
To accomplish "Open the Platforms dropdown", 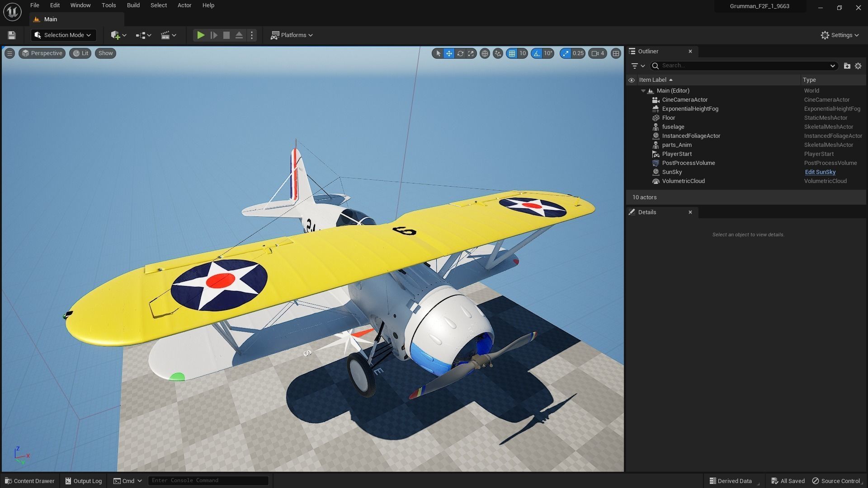I will click(292, 35).
